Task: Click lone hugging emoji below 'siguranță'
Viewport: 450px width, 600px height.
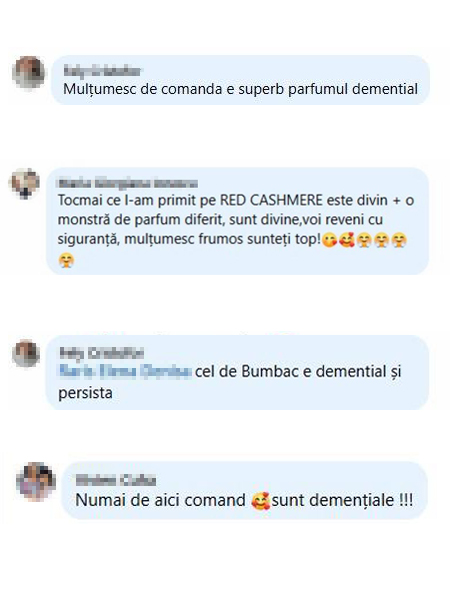Action: tap(66, 261)
